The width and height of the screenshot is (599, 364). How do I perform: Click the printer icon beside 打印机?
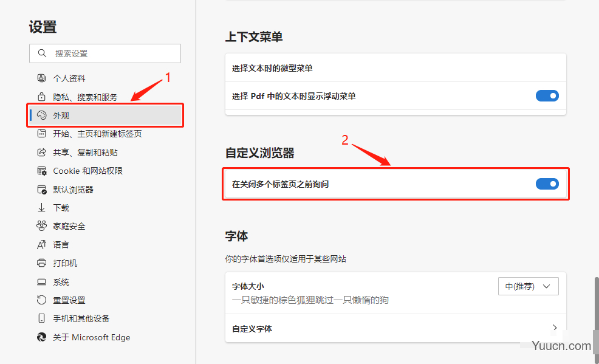[41, 263]
